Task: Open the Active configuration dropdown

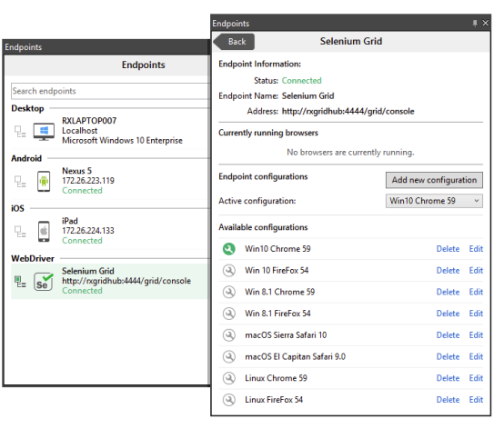Action: 434,201
